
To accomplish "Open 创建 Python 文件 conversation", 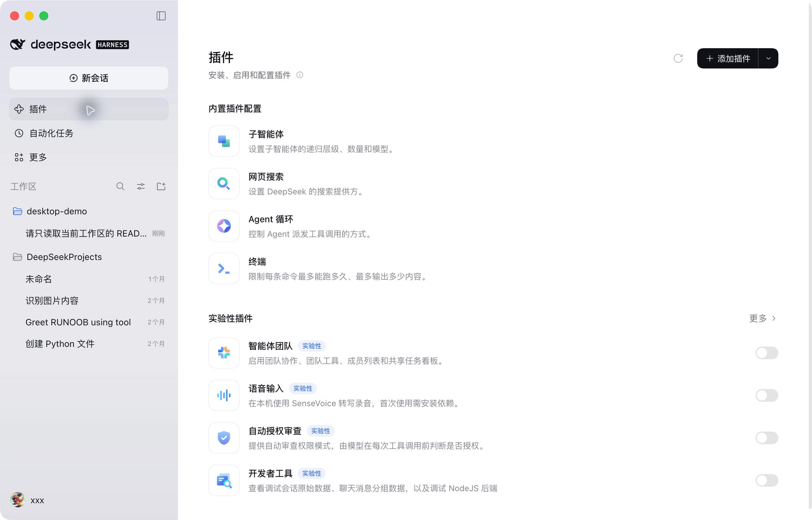I will tap(89, 344).
